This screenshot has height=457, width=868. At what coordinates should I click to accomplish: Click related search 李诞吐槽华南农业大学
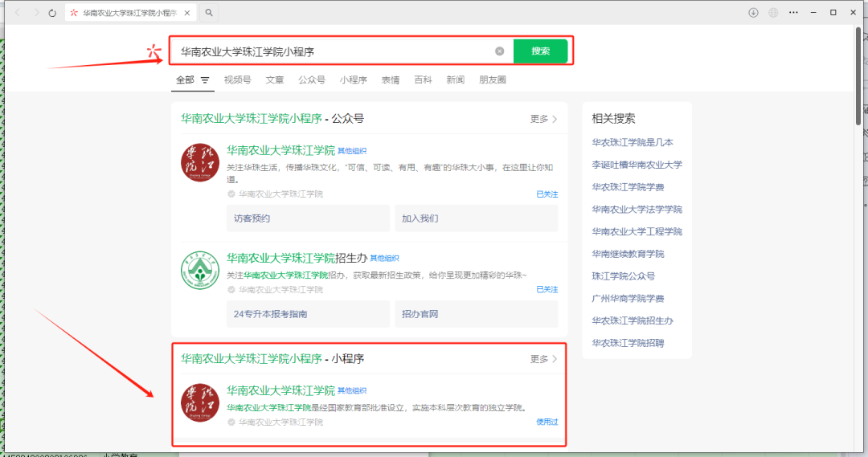pos(637,165)
